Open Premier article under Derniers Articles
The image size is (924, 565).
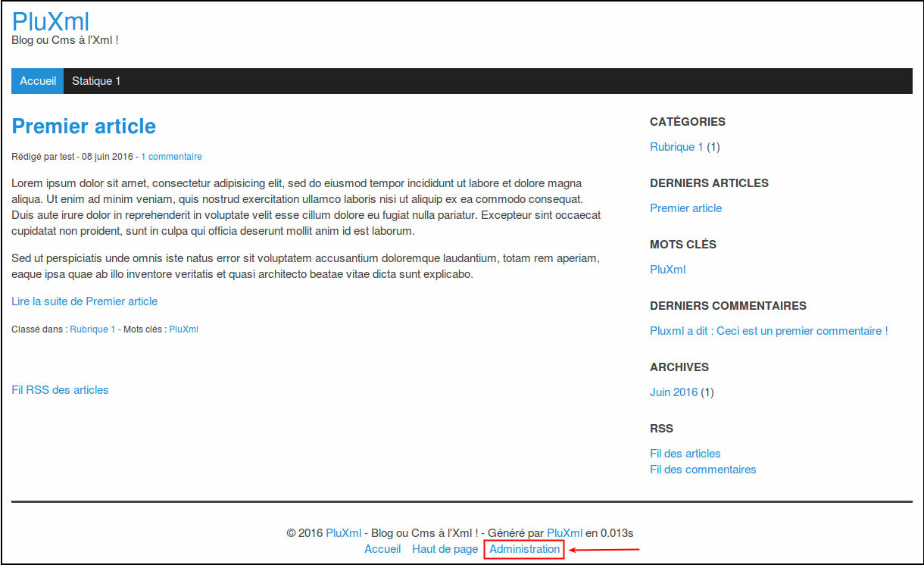click(685, 208)
